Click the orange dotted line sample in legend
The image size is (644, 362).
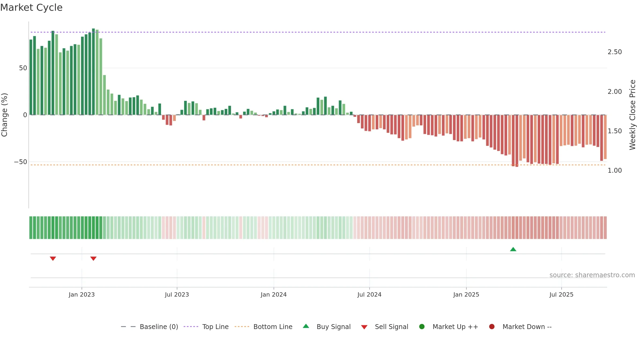[242, 327]
